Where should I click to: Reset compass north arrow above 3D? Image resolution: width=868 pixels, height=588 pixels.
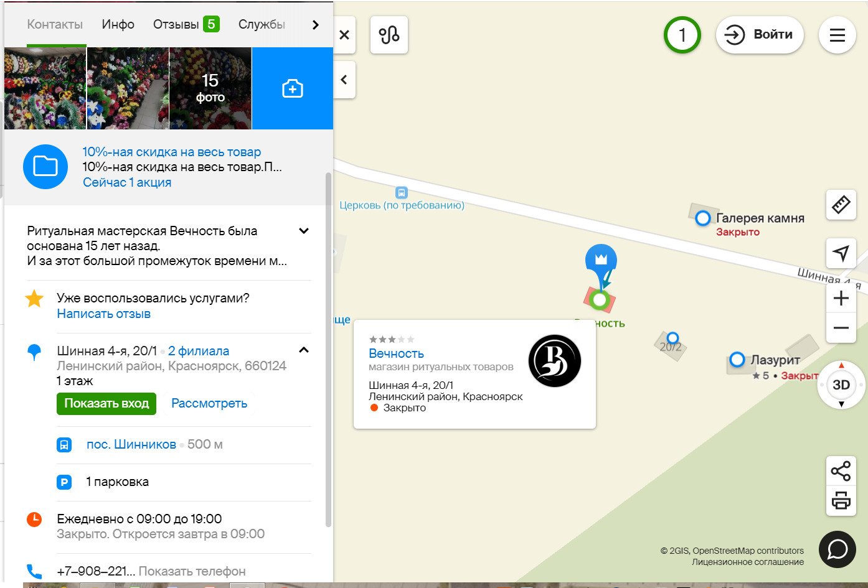click(841, 365)
